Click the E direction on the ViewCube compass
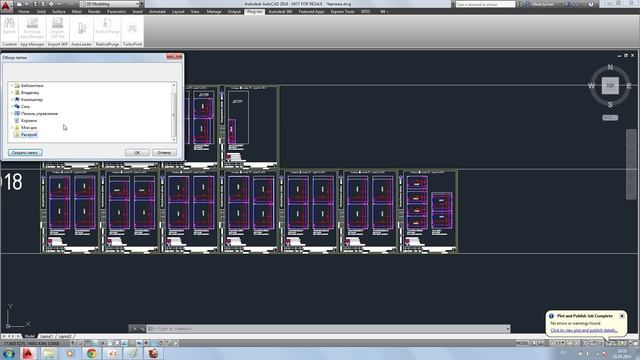 click(629, 86)
